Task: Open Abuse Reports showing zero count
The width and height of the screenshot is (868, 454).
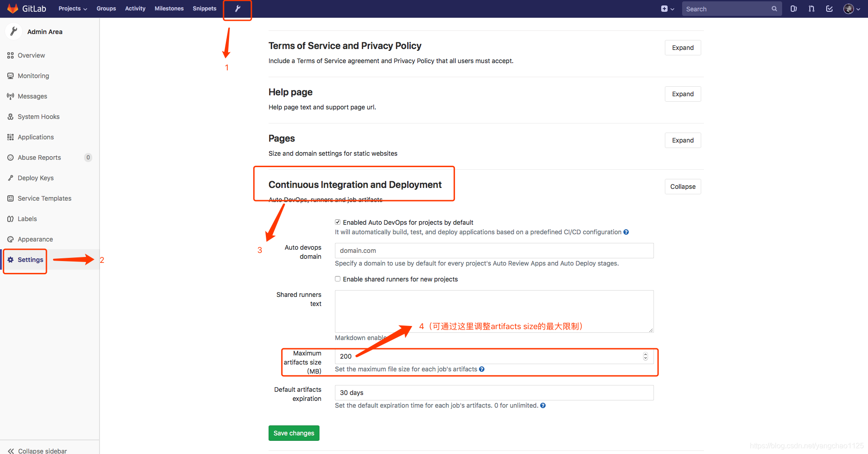Action: pos(39,158)
